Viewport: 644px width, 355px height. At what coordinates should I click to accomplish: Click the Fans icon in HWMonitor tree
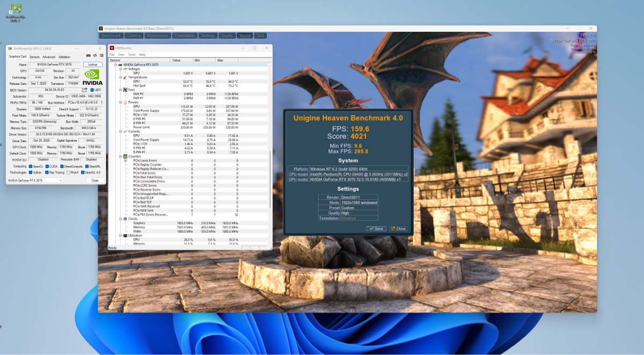(x=125, y=90)
